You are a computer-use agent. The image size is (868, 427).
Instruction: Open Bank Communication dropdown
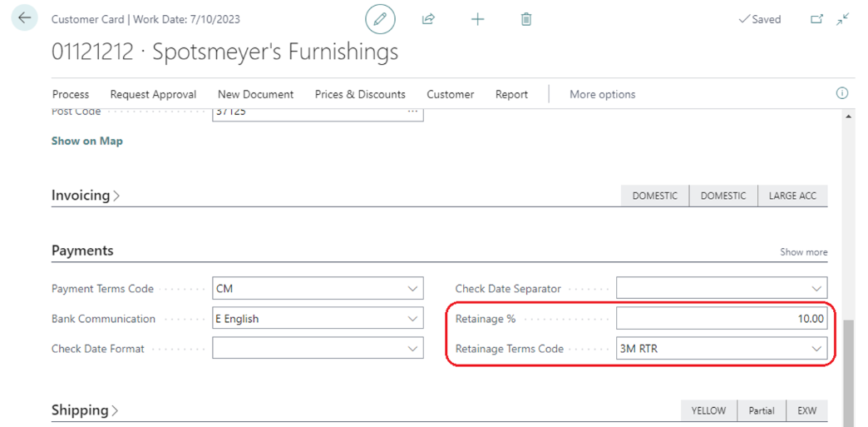[412, 318]
